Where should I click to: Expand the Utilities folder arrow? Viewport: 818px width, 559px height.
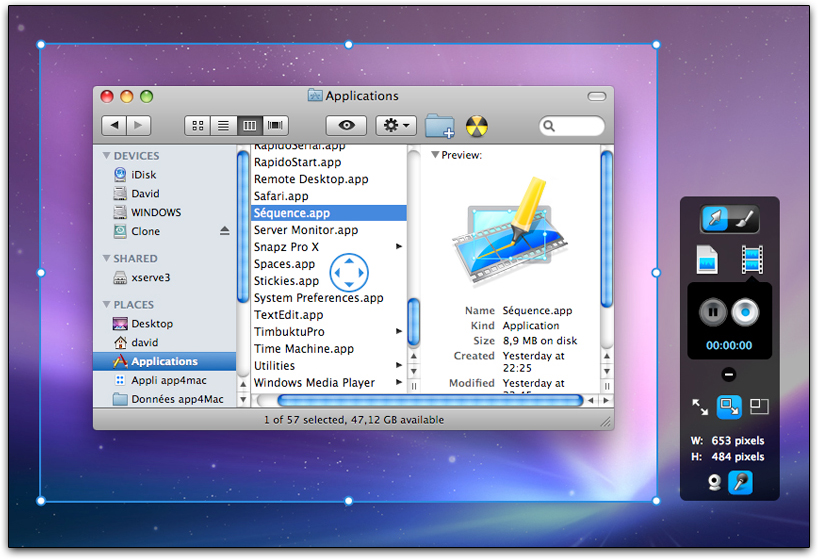coord(399,365)
